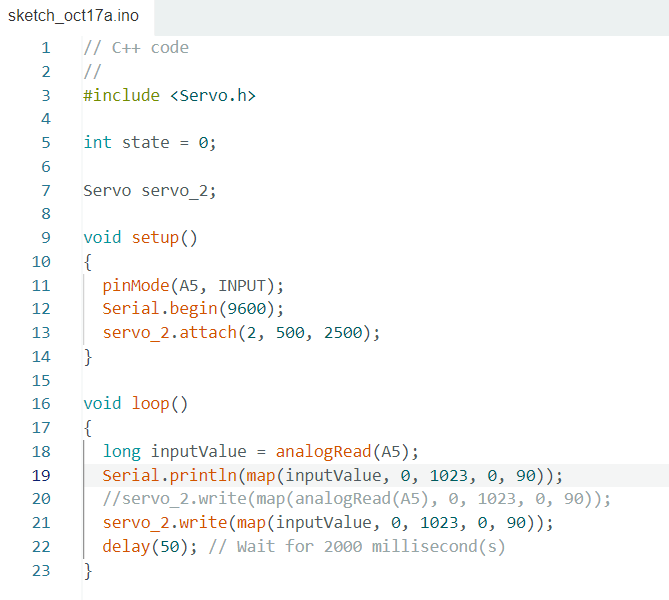Click the int state declaration

150,143
